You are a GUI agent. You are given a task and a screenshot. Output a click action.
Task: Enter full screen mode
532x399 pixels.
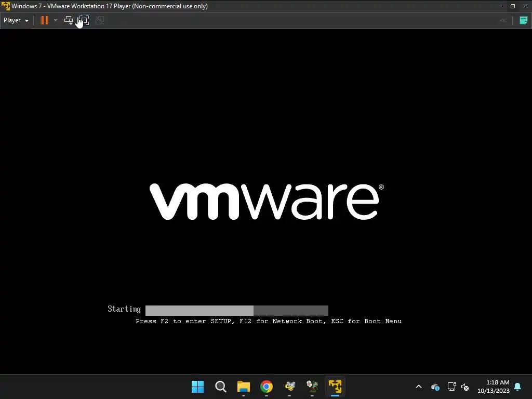point(84,20)
